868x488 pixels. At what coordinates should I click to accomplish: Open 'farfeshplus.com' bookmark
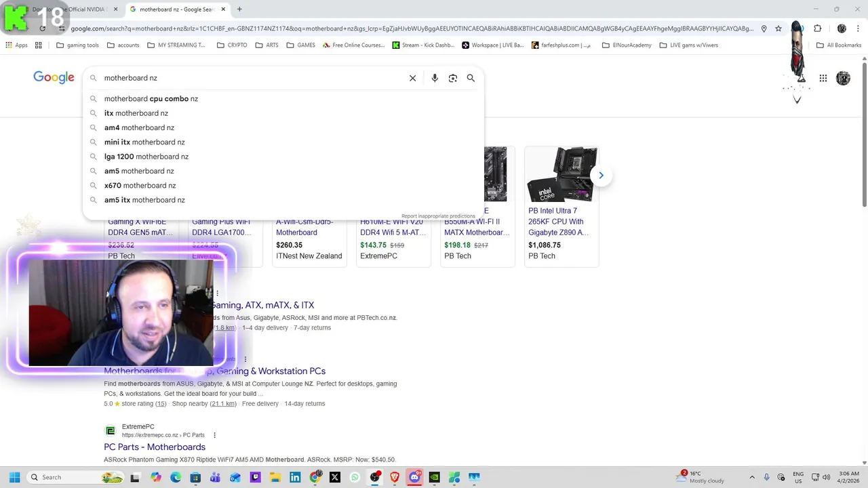[561, 45]
